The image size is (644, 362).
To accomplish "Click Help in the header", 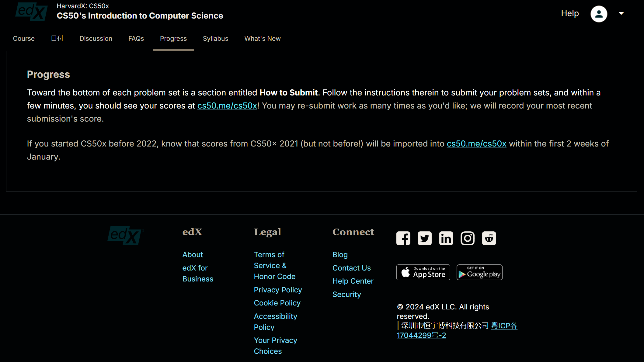I will click(x=570, y=13).
